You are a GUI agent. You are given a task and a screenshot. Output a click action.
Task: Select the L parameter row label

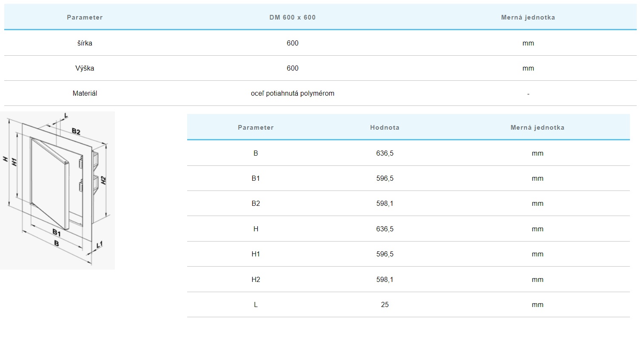point(256,304)
